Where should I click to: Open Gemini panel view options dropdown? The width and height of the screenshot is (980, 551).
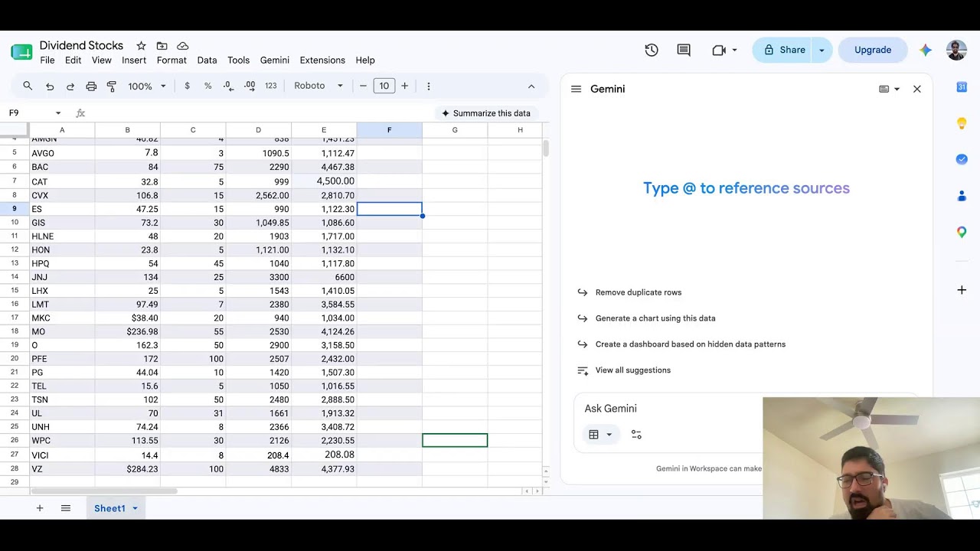coord(889,89)
